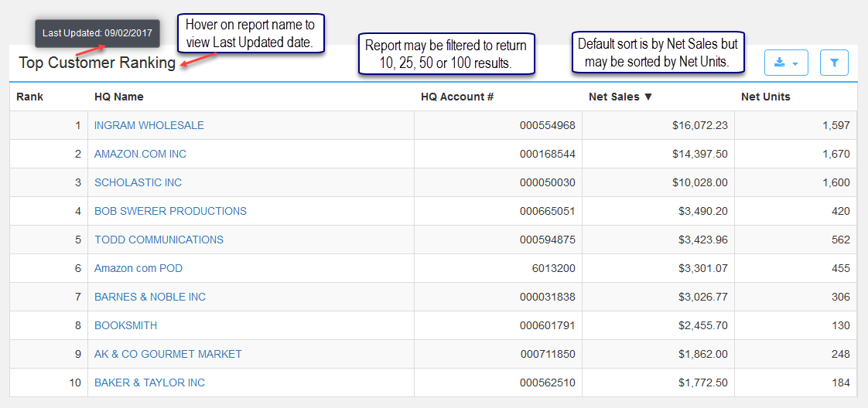Select account number 000050030
868x408 pixels.
[548, 182]
